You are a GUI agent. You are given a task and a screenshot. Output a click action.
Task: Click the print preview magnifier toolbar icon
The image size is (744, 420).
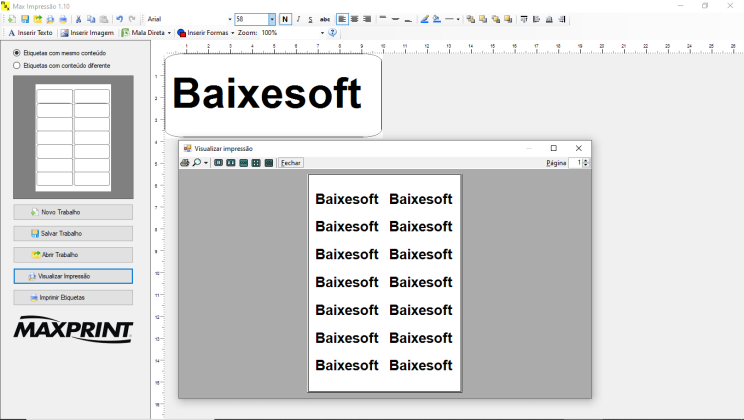pyautogui.click(x=50, y=19)
